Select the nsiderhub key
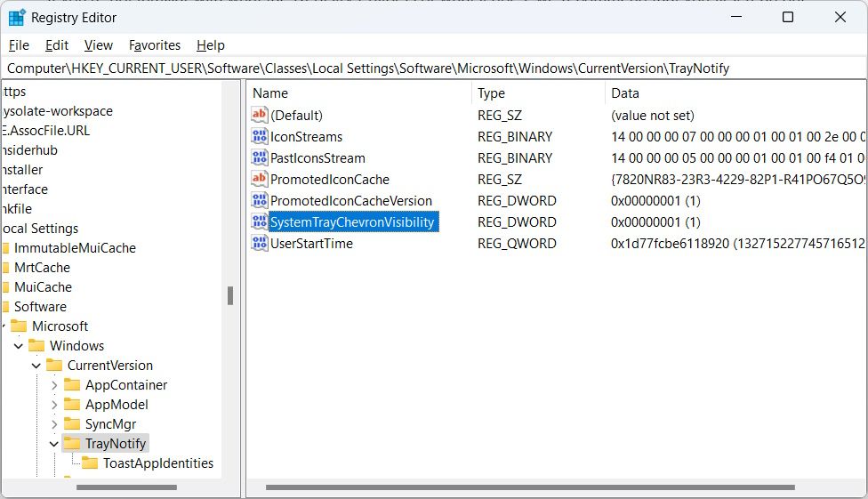The height and width of the screenshot is (499, 868). [29, 150]
